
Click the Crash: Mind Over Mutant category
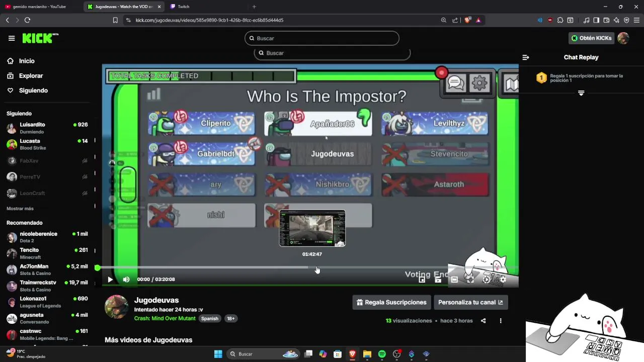(165, 318)
